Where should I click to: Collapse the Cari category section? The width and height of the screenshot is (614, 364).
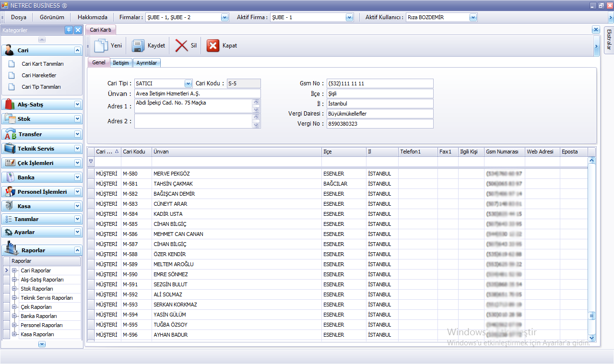pyautogui.click(x=77, y=50)
